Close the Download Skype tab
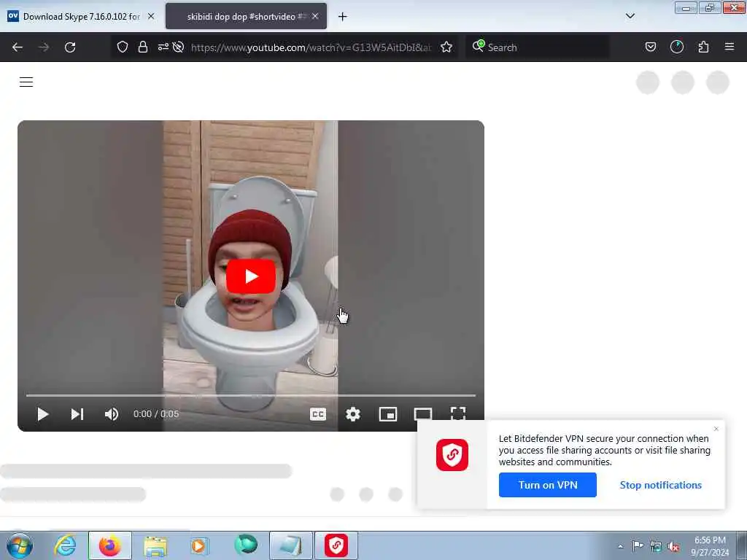747x560 pixels. click(x=151, y=16)
